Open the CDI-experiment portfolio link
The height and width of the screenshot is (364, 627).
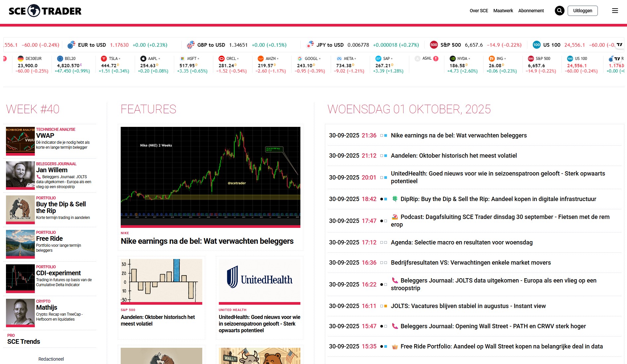click(x=58, y=273)
